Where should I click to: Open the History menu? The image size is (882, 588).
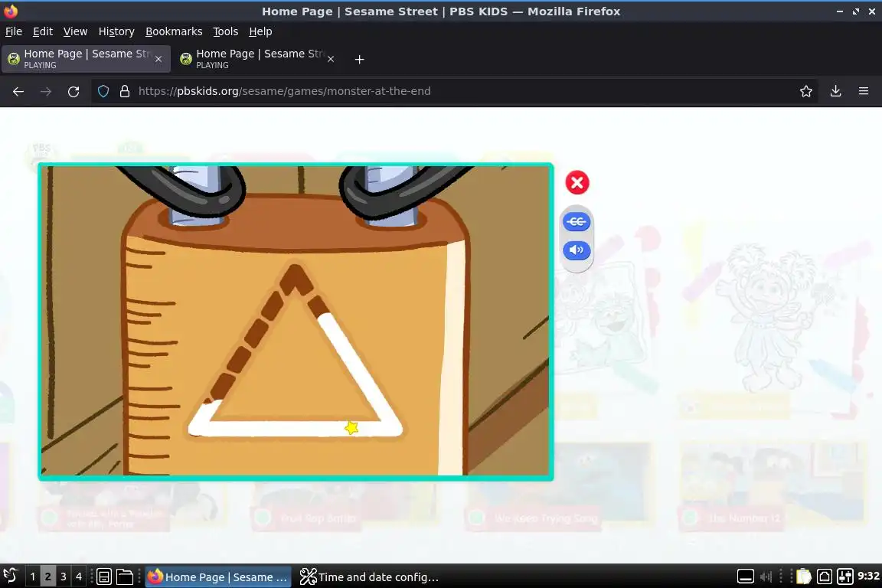click(x=116, y=31)
